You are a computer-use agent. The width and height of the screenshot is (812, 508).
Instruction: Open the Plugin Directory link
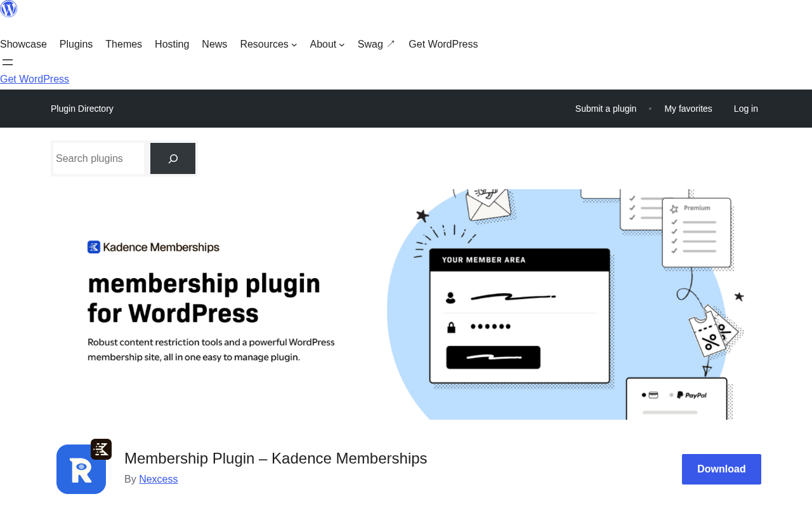(82, 109)
